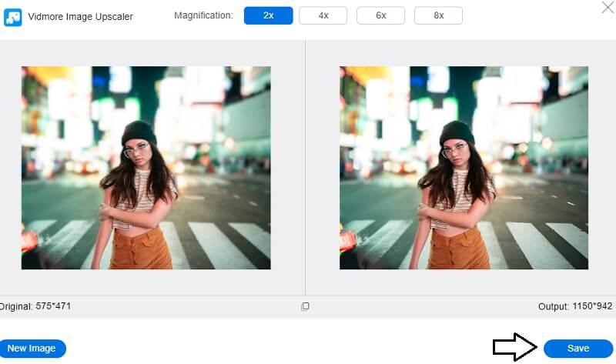Set magnification to 8x

(x=438, y=15)
